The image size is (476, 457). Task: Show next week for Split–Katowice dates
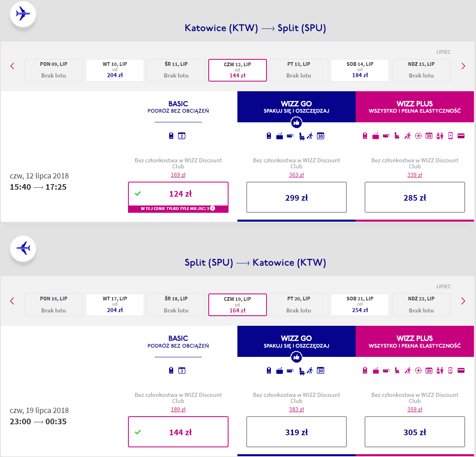pyautogui.click(x=463, y=301)
